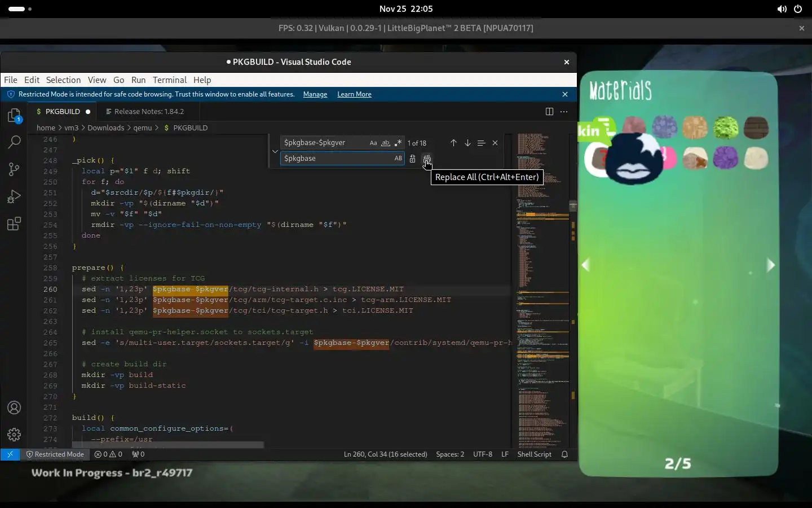Toggle Preserve Case in replace

pos(398,159)
